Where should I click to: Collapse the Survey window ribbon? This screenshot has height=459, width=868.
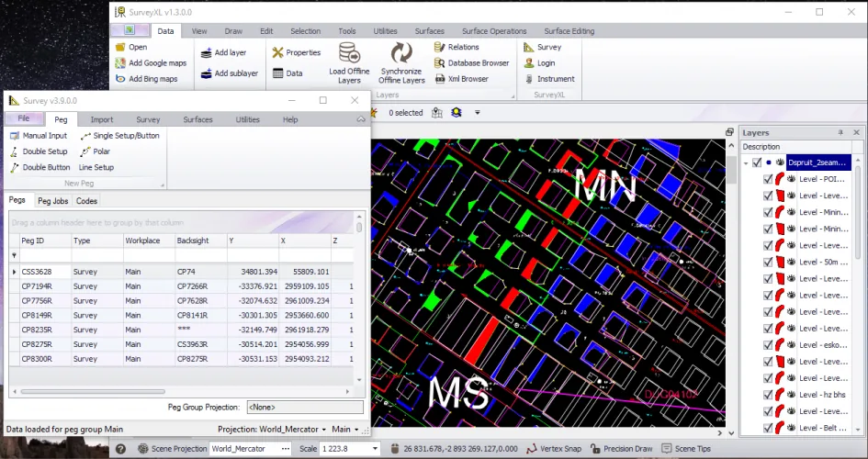coord(361,119)
